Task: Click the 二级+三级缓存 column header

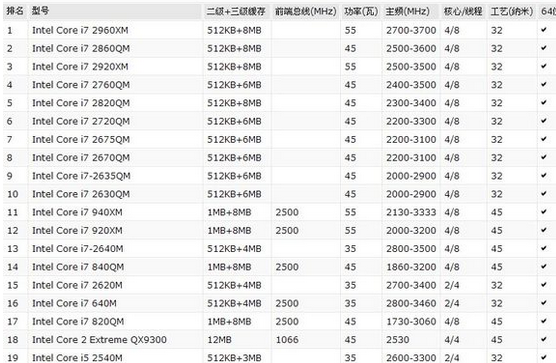Action: [x=236, y=11]
